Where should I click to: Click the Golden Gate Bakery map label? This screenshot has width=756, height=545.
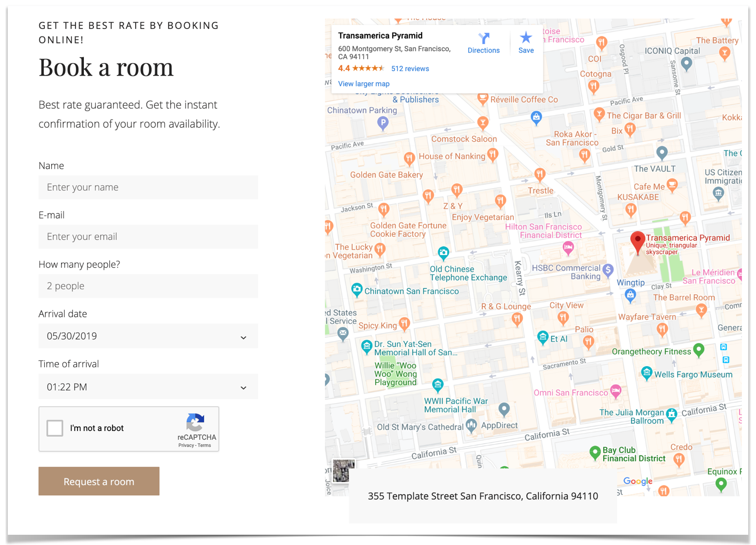[x=386, y=175]
